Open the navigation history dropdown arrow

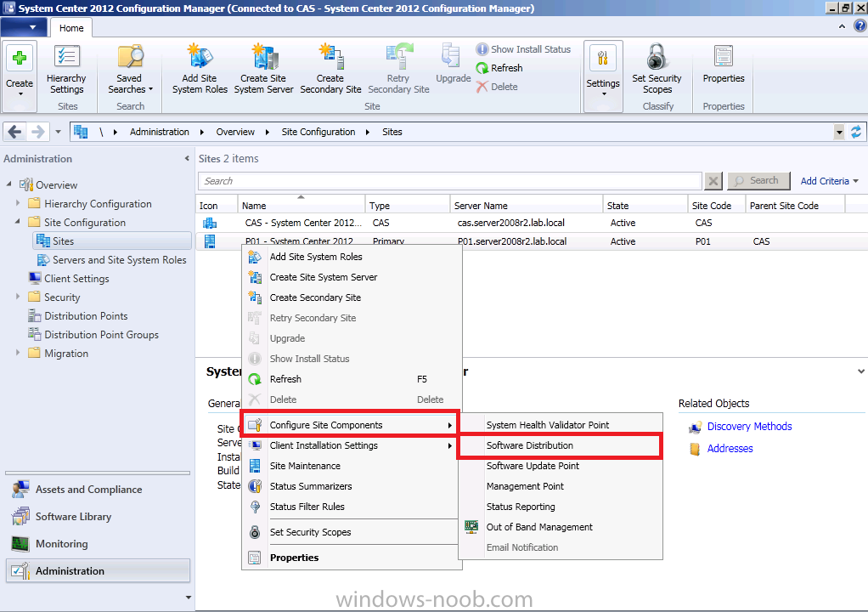pos(58,132)
